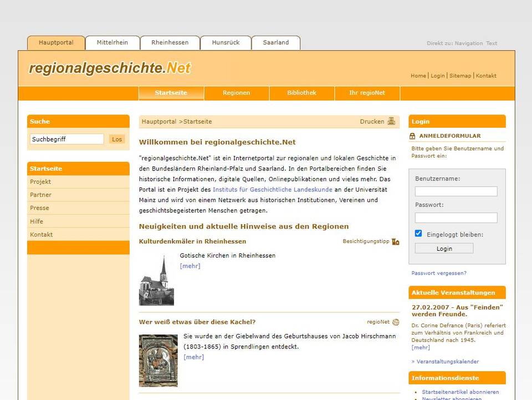Click the regionalgeschichte.Net logo
The width and height of the screenshot is (532, 400).
click(110, 68)
